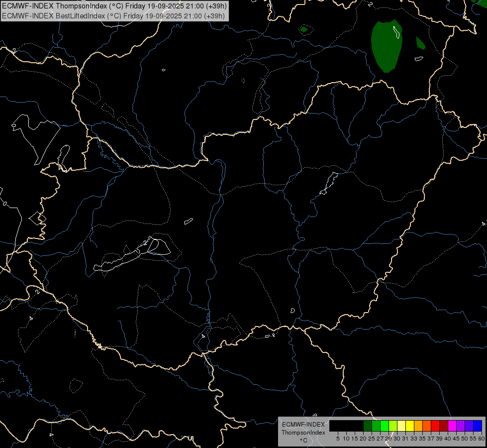The width and height of the screenshot is (487, 448).
Task: Click legend scale value 31
Action: [x=405, y=439]
